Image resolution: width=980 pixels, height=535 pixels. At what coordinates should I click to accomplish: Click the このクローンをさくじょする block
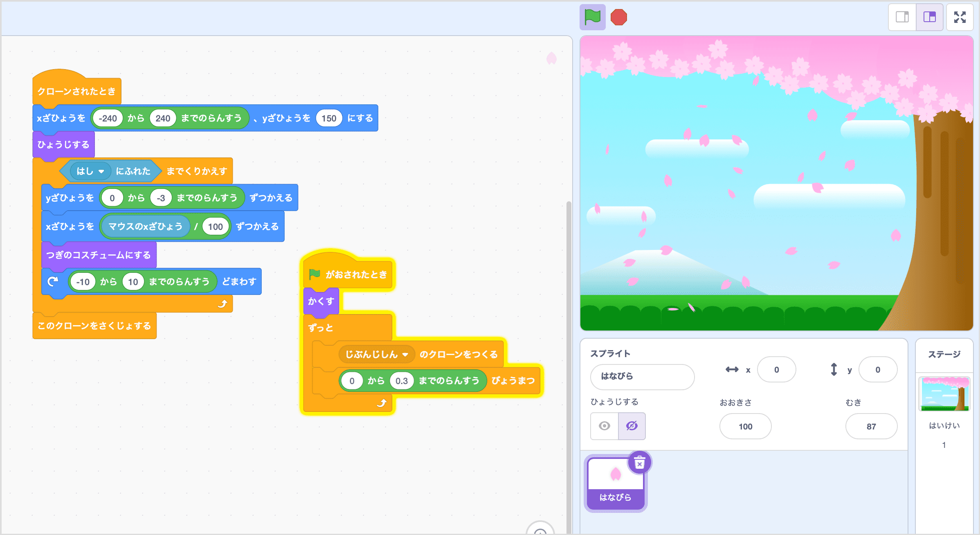(94, 326)
